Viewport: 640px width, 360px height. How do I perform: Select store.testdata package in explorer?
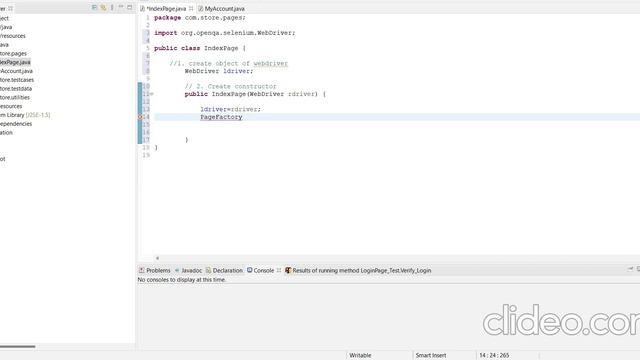(16, 89)
